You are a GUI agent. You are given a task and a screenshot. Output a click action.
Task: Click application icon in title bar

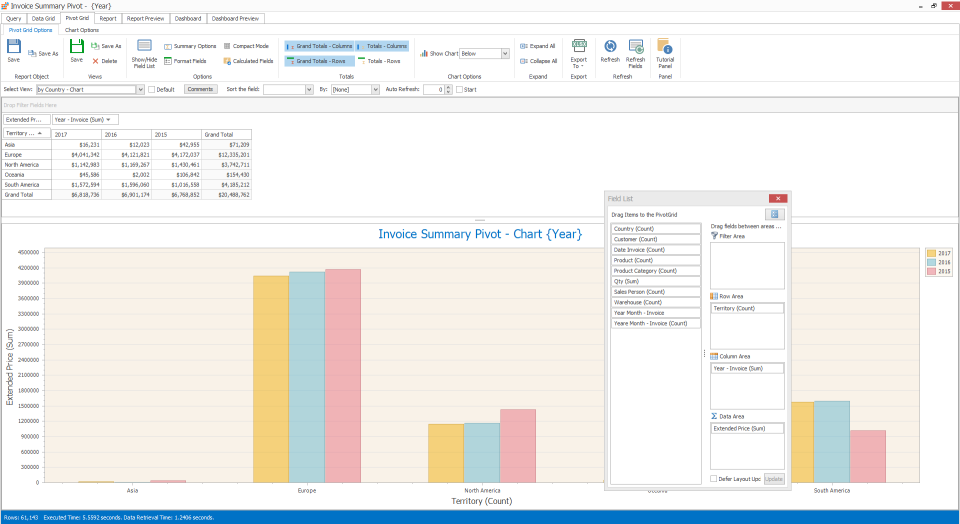pos(5,6)
